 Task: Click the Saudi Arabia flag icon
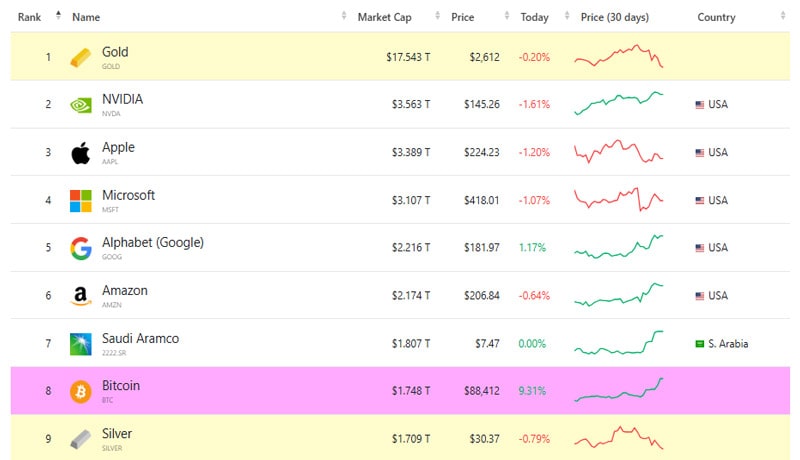point(699,344)
